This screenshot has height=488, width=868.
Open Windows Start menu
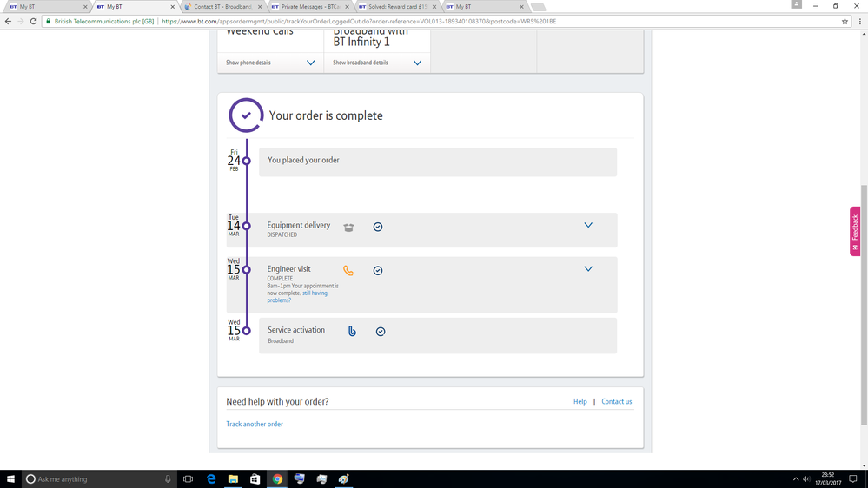coord(10,479)
